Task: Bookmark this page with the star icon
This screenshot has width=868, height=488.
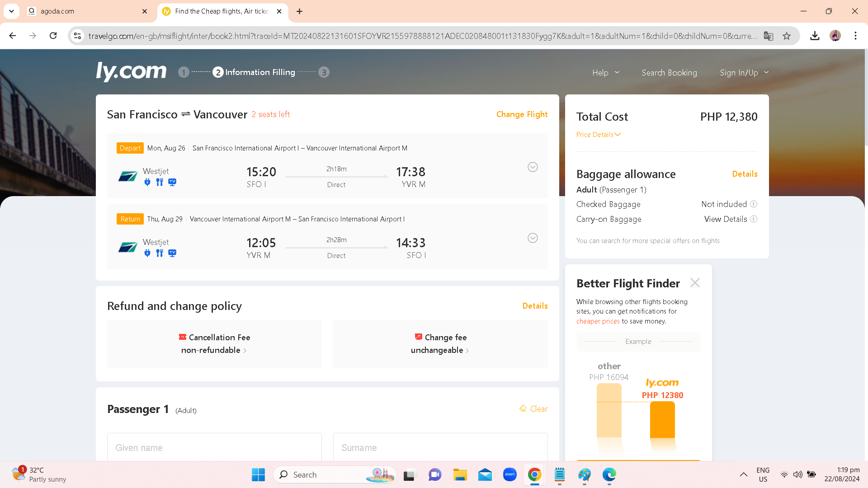Action: click(x=787, y=36)
